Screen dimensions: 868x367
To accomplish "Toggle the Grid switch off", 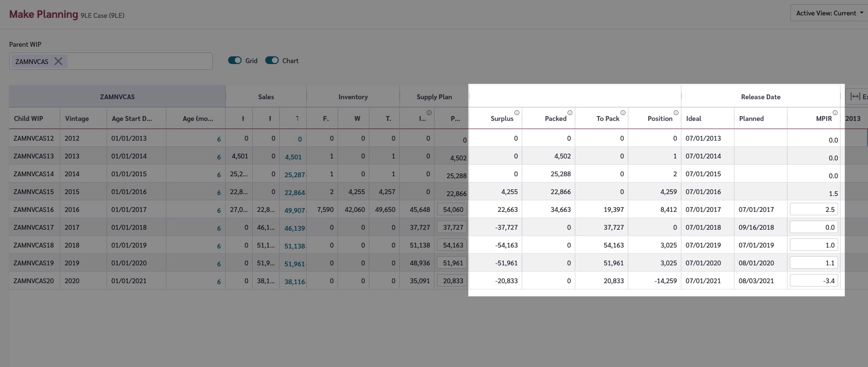I will pos(235,61).
